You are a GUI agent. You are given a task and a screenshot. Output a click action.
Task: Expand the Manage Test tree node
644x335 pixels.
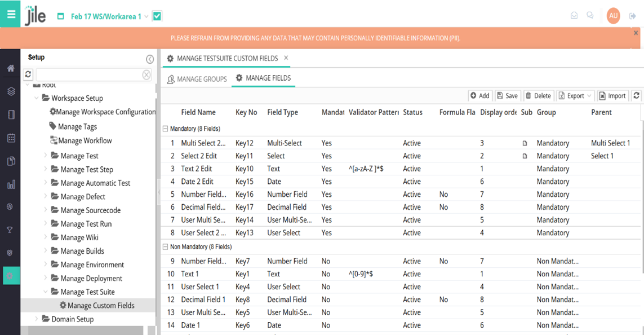point(45,155)
